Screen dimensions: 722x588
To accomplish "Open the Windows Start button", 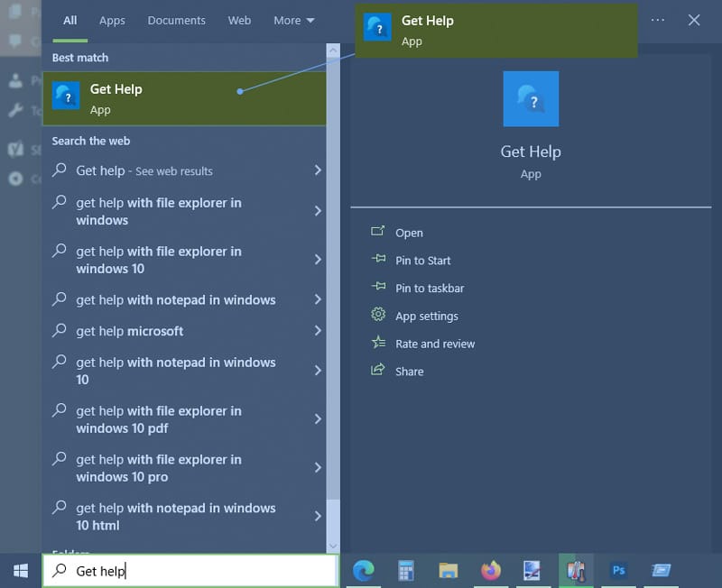I will click(21, 571).
